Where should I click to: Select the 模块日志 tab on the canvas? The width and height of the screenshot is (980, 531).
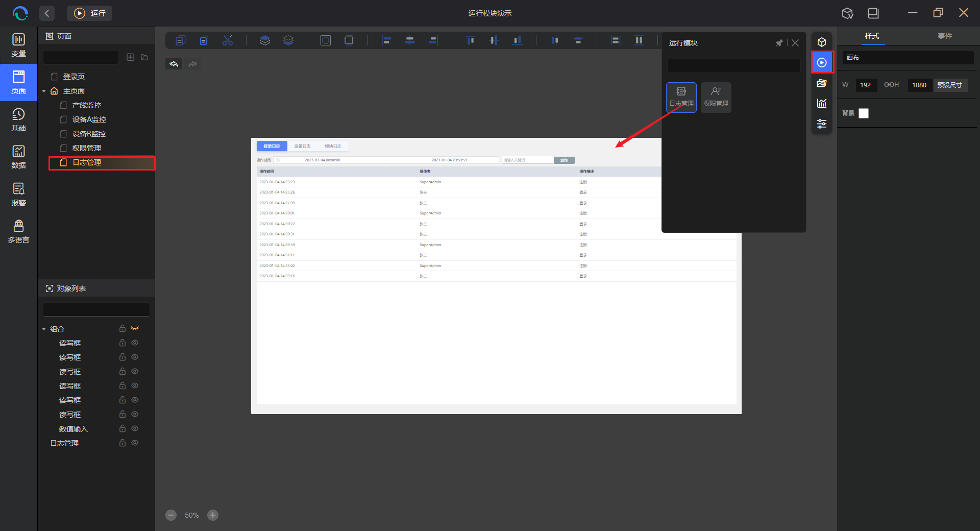tap(333, 146)
